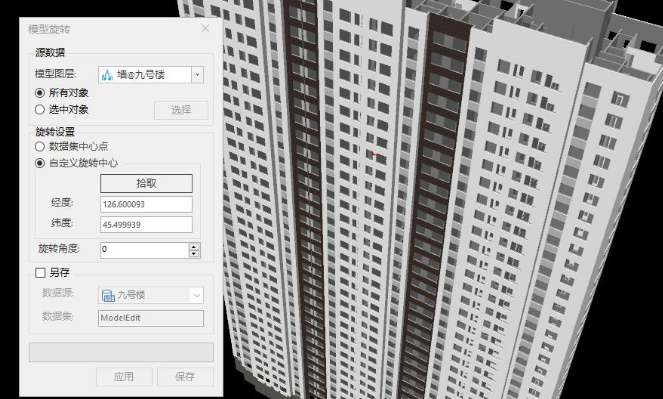Enable the 另存 checkbox
This screenshot has height=399, width=663.
40,273
